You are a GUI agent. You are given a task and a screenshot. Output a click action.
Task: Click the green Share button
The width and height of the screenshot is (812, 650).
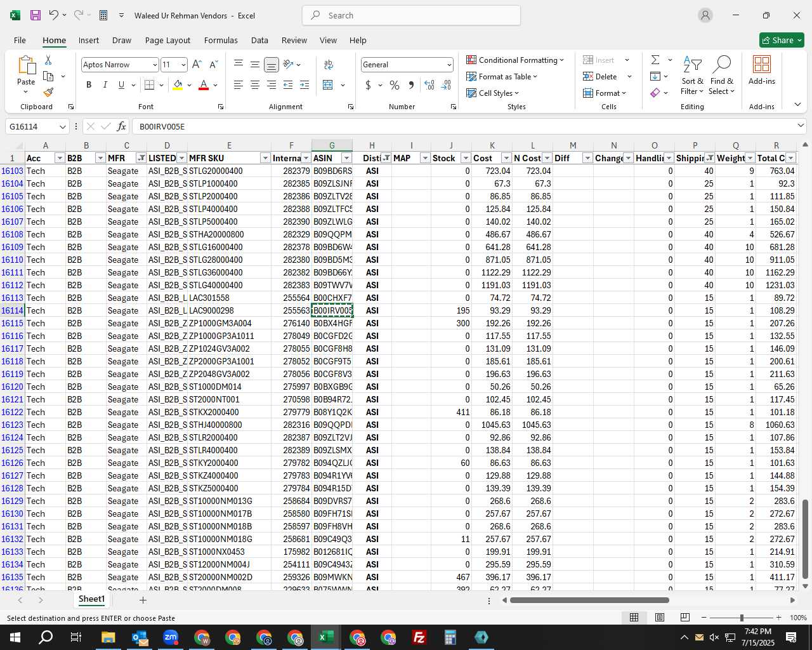pyautogui.click(x=782, y=40)
